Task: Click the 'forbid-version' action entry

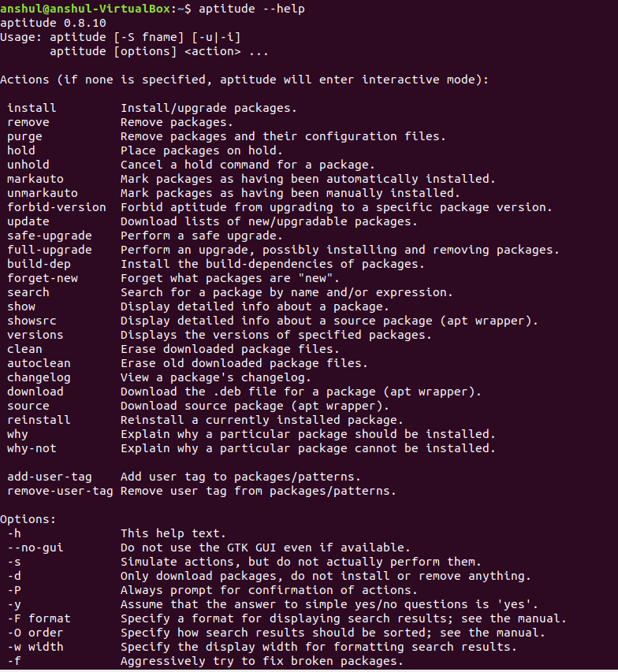Action: coord(56,207)
